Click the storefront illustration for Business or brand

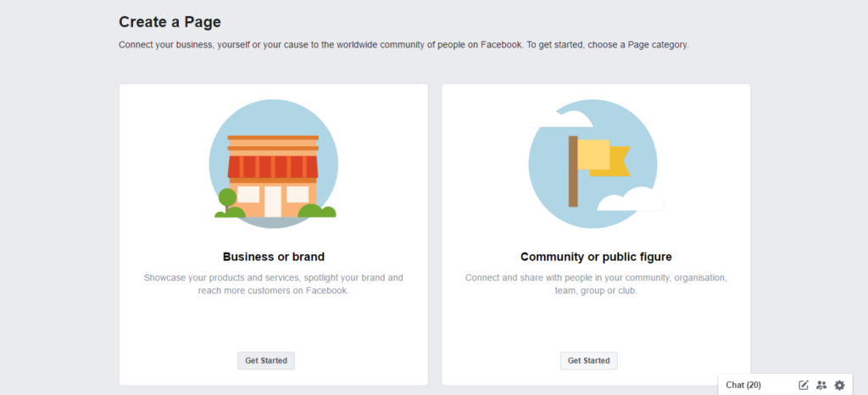coord(274,164)
